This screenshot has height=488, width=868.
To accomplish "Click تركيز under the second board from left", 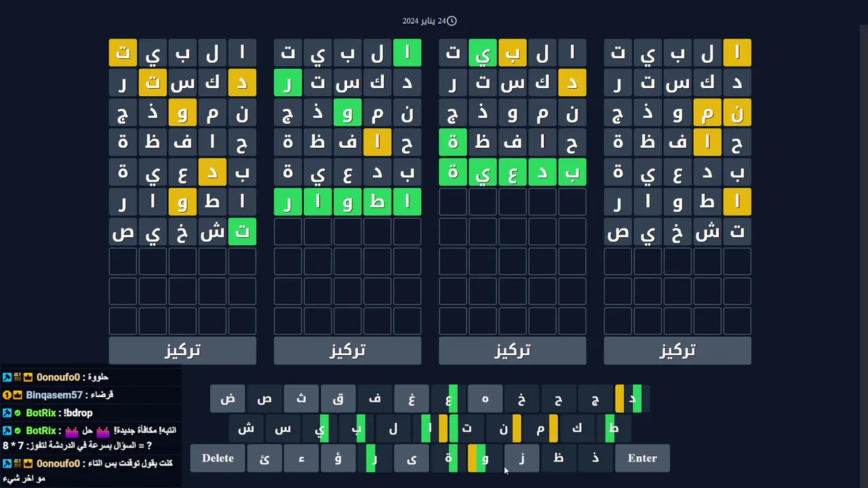I will point(347,350).
